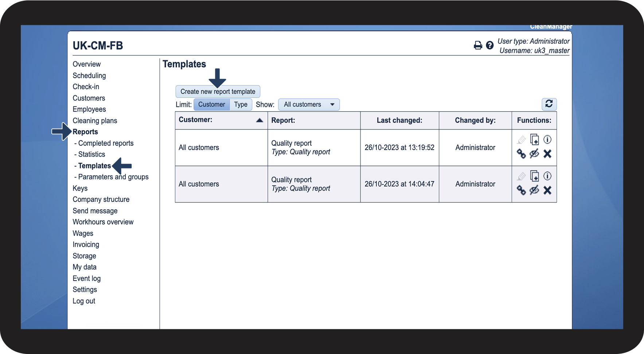Viewport: 644px width, 354px height.
Task: Choose Send message from the menu
Action: pos(95,211)
